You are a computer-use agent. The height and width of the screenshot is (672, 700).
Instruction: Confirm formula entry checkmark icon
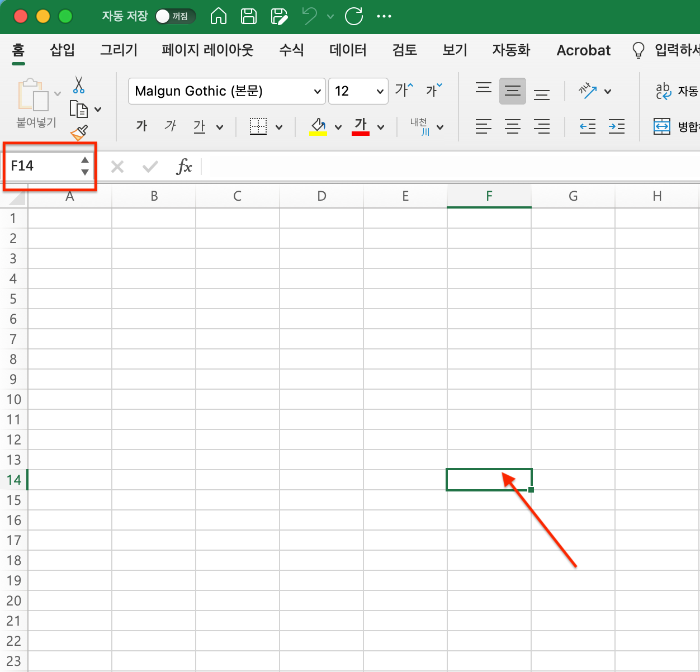click(x=150, y=167)
